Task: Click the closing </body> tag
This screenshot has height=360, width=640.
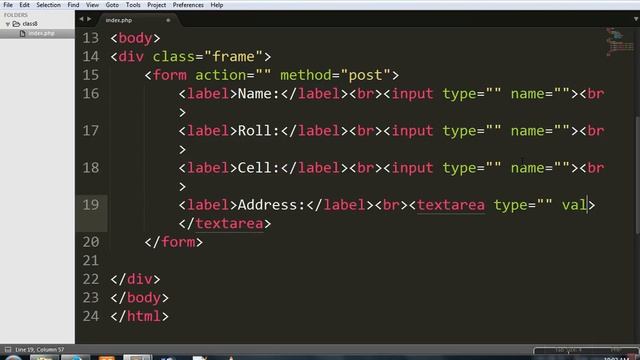Action: click(139, 298)
